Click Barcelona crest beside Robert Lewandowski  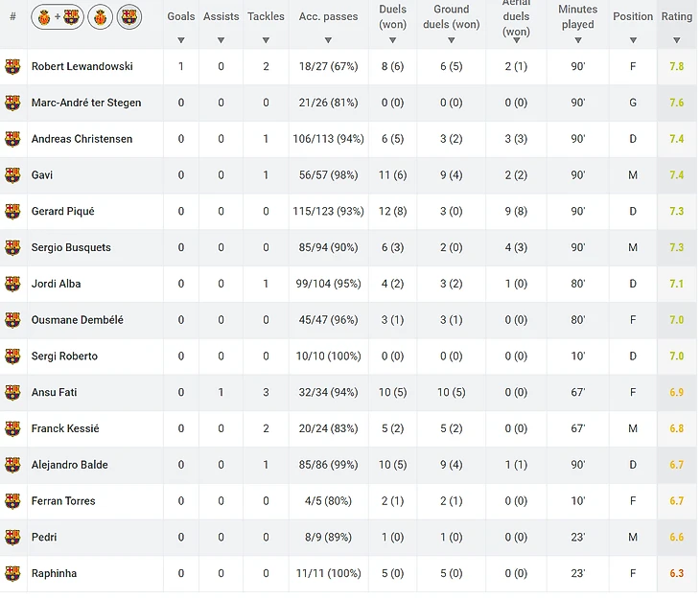tap(12, 67)
